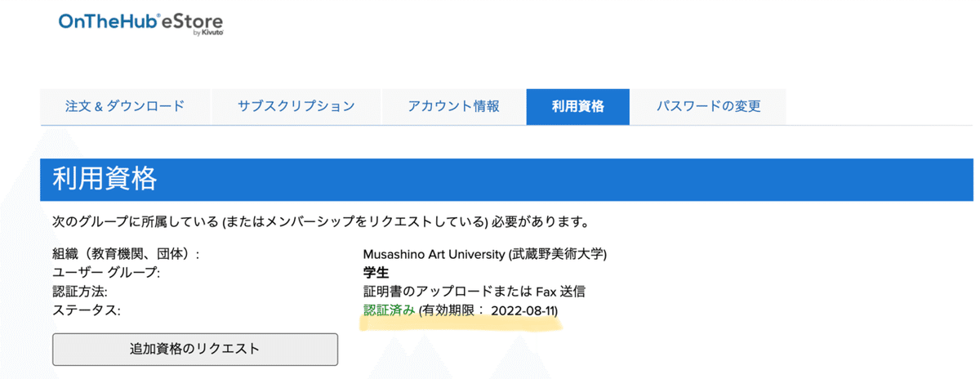This screenshot has width=980, height=379.
Task: Switch to the サブスクリプション tab
Action: point(296,106)
